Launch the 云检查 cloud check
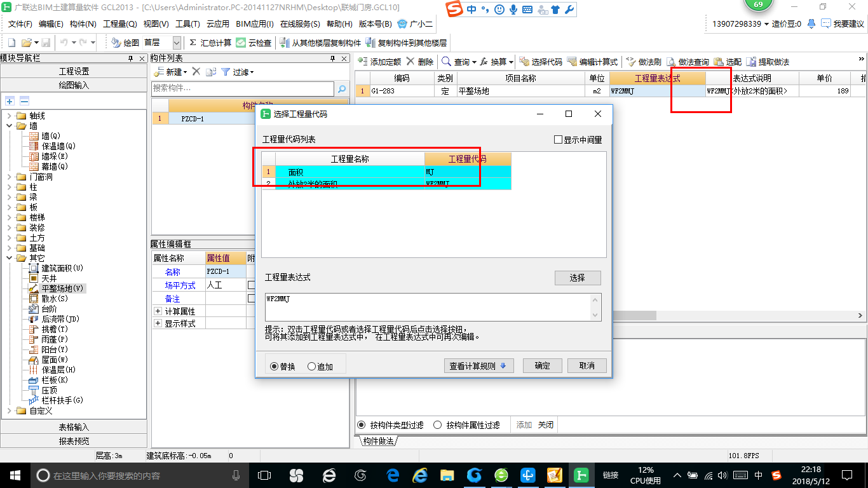The height and width of the screenshot is (488, 868). (254, 43)
